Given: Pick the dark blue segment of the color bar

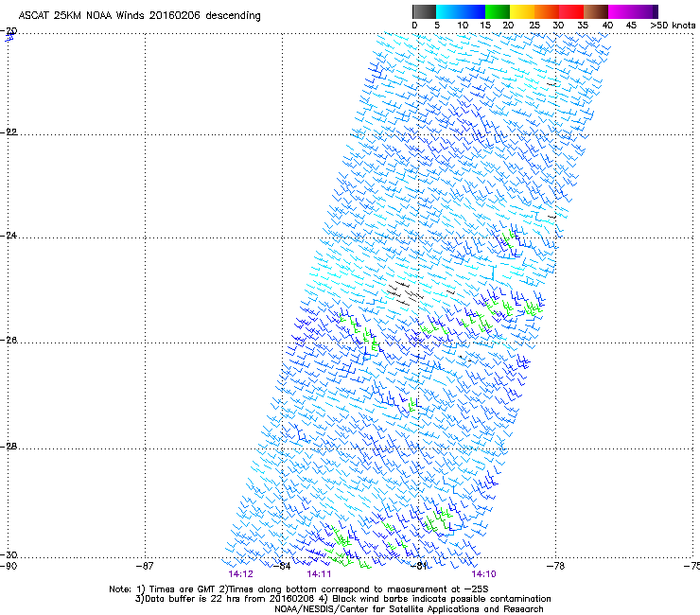Looking at the screenshot, I should coord(473,11).
